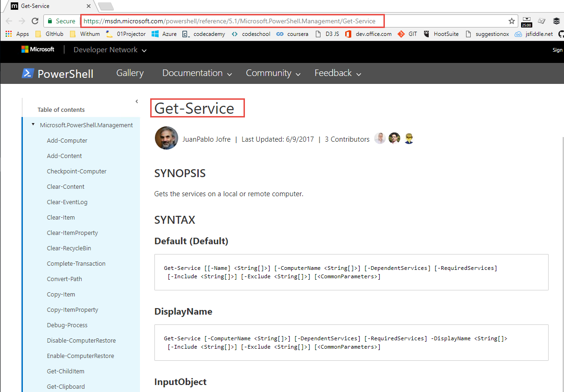Open Disable-ComputerRestore in the contents list
Viewport: 564px width, 392px height.
pyautogui.click(x=81, y=340)
